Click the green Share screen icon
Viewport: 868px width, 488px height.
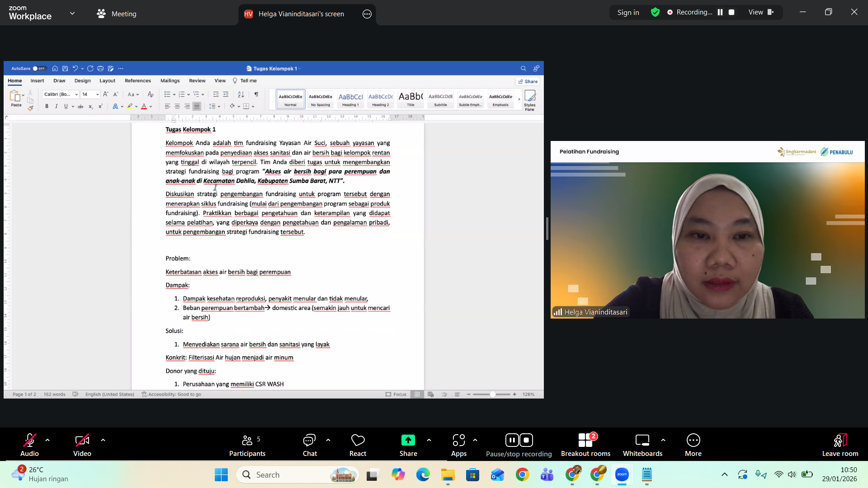[x=408, y=440]
